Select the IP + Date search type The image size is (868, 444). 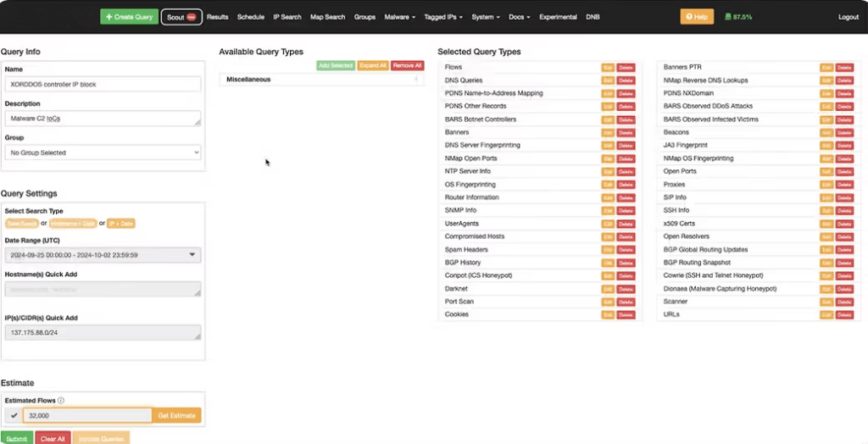pos(121,224)
